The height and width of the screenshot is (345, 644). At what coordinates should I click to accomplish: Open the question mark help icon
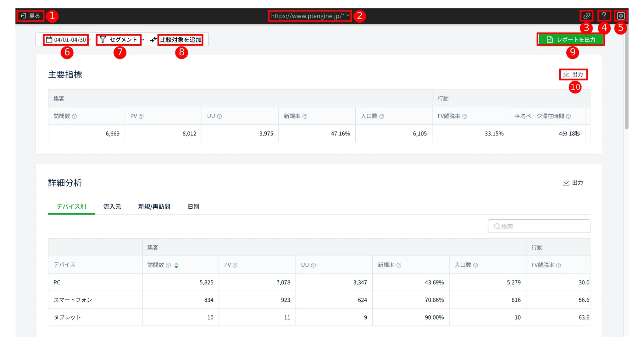(x=604, y=16)
